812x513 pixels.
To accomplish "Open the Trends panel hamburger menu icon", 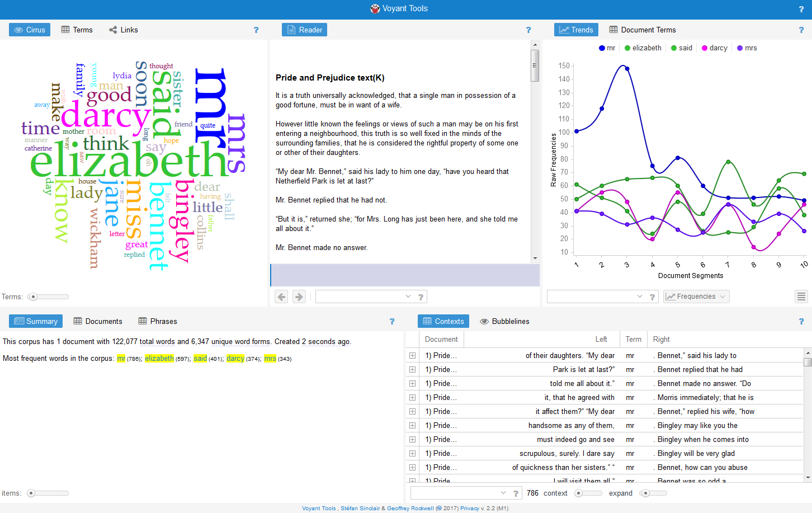I will [801, 296].
